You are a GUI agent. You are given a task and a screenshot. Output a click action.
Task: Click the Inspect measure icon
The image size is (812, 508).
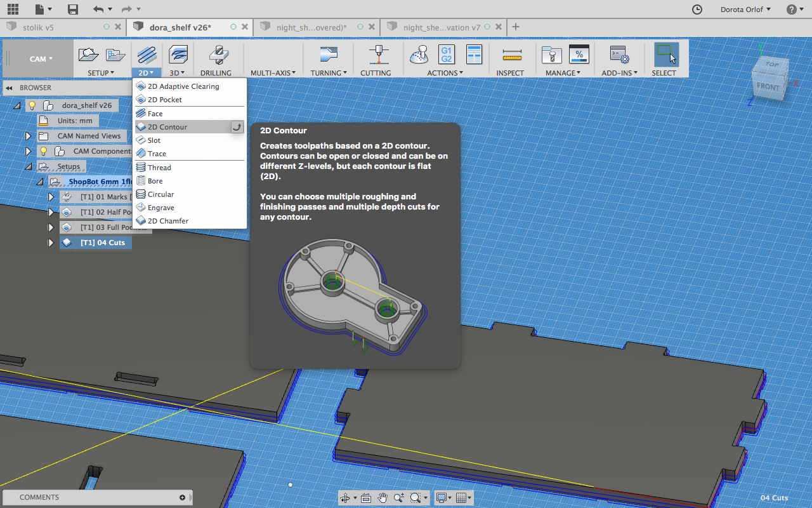511,55
